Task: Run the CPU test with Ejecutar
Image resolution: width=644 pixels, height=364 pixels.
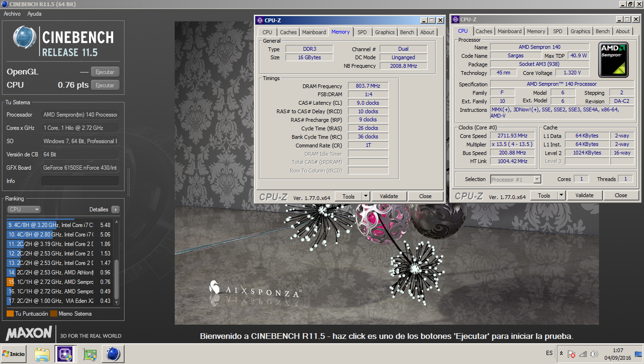Action: tap(105, 85)
